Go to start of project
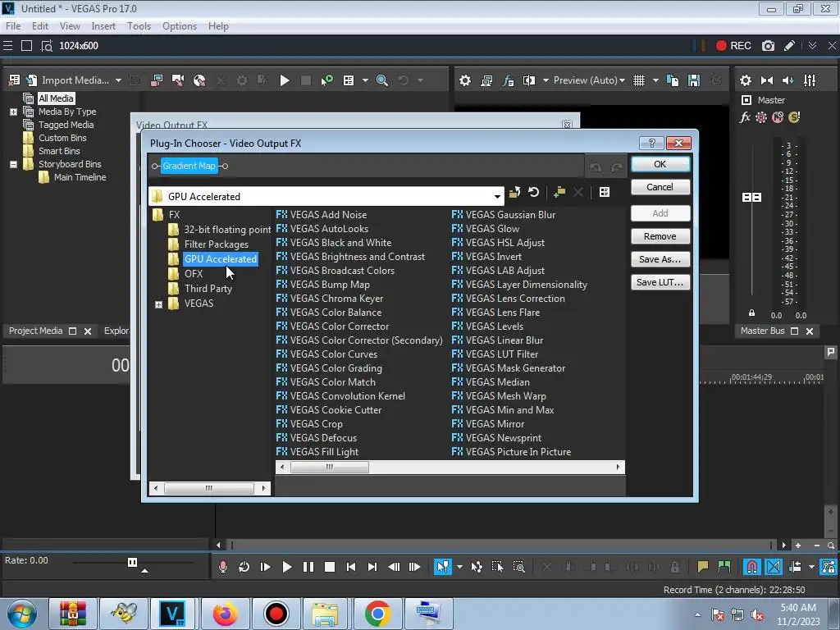Viewport: 840px width, 630px height. pyautogui.click(x=351, y=567)
